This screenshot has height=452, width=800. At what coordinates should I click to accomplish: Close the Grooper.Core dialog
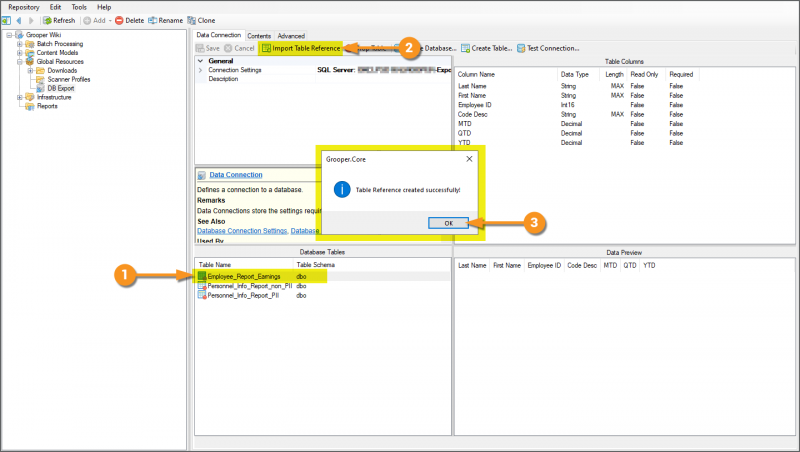[469, 159]
